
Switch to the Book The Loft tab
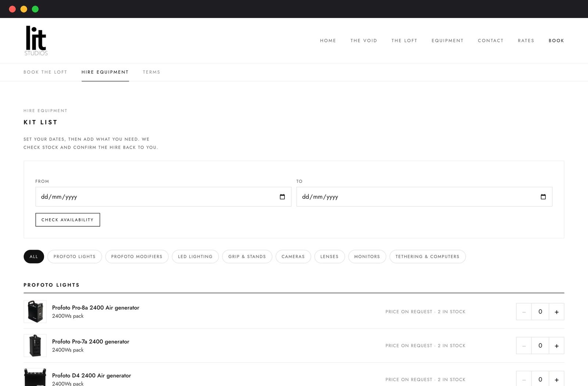[x=45, y=72]
